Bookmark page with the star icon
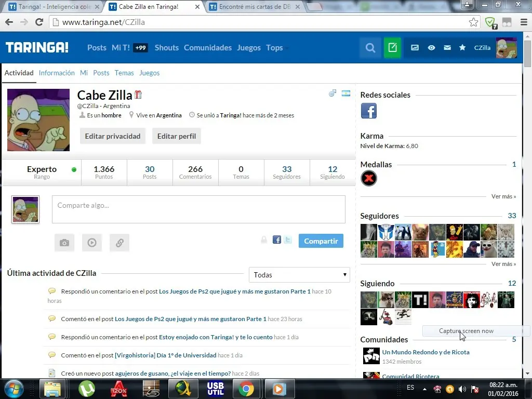The height and width of the screenshot is (399, 532). click(x=473, y=22)
